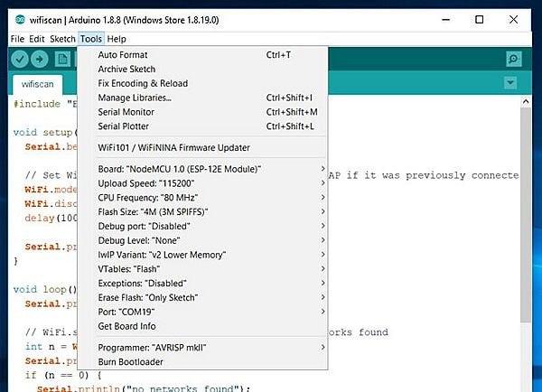
Task: Click 'int n =' code line
Action: click(51, 347)
